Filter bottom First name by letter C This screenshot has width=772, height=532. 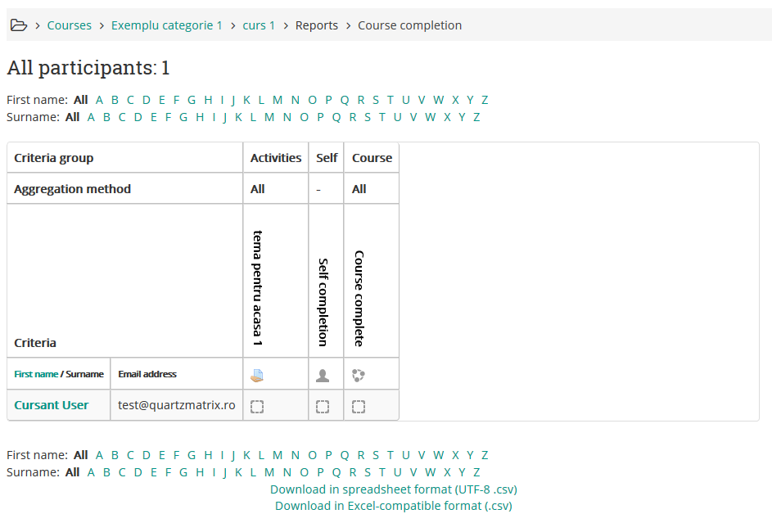[130, 455]
